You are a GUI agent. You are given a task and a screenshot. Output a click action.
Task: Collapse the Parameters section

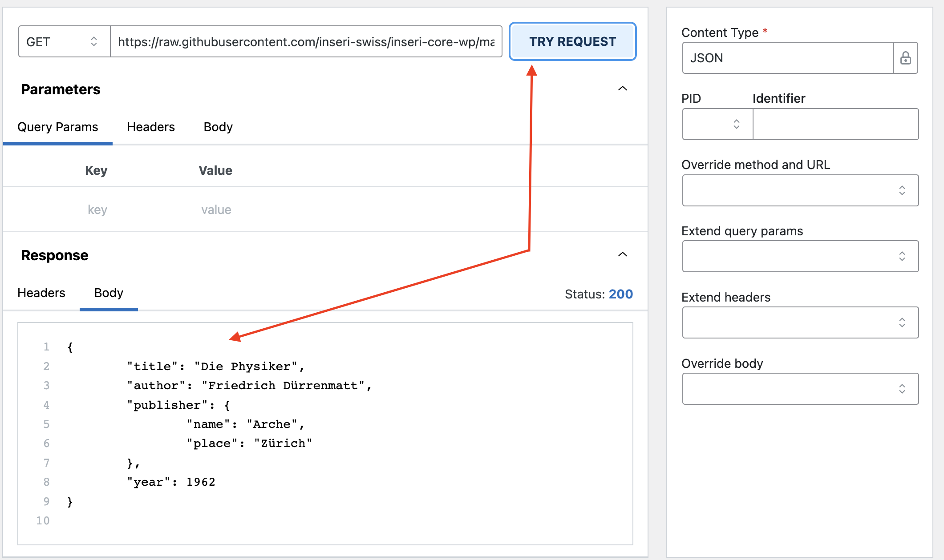click(x=623, y=88)
